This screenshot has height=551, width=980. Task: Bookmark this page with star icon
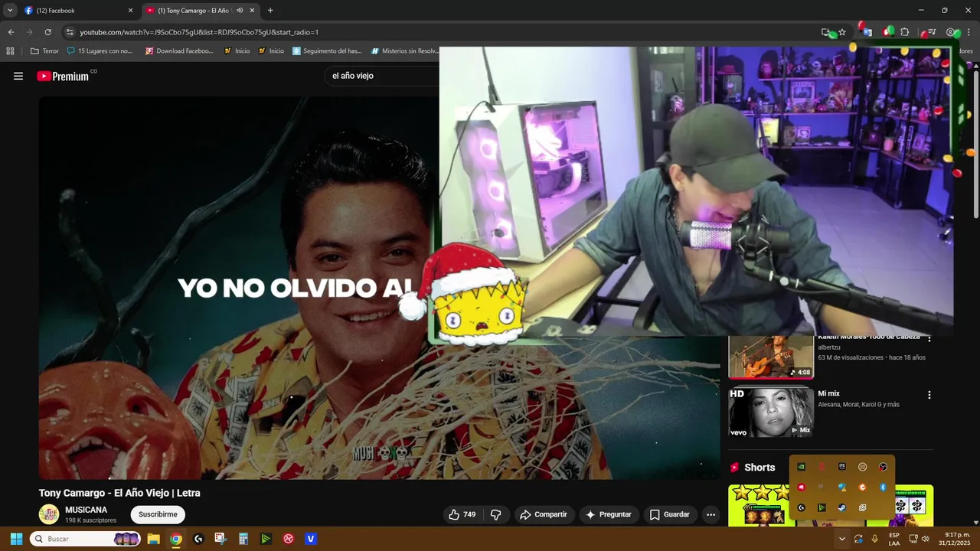tap(842, 32)
